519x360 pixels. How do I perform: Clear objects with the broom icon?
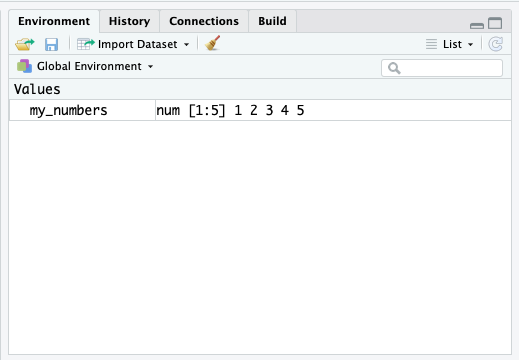coord(213,43)
